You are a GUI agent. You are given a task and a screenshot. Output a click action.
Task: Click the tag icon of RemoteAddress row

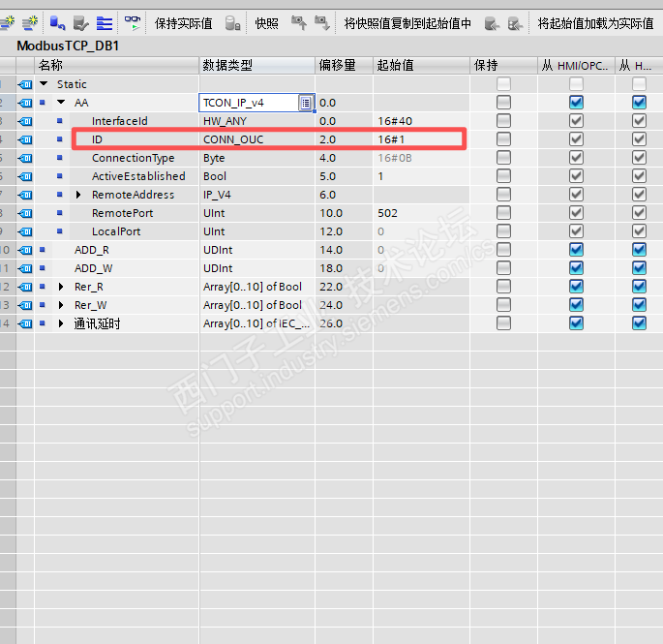25,195
